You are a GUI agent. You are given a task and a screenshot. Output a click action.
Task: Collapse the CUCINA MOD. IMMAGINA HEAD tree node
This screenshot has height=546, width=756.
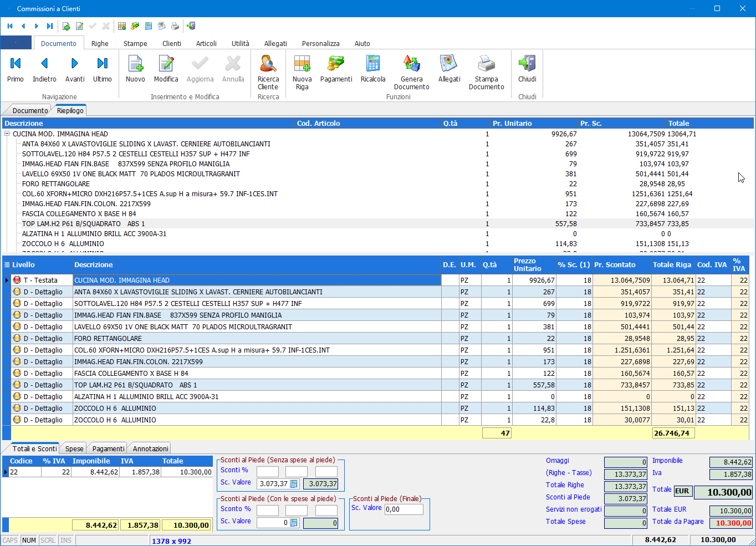coord(7,134)
